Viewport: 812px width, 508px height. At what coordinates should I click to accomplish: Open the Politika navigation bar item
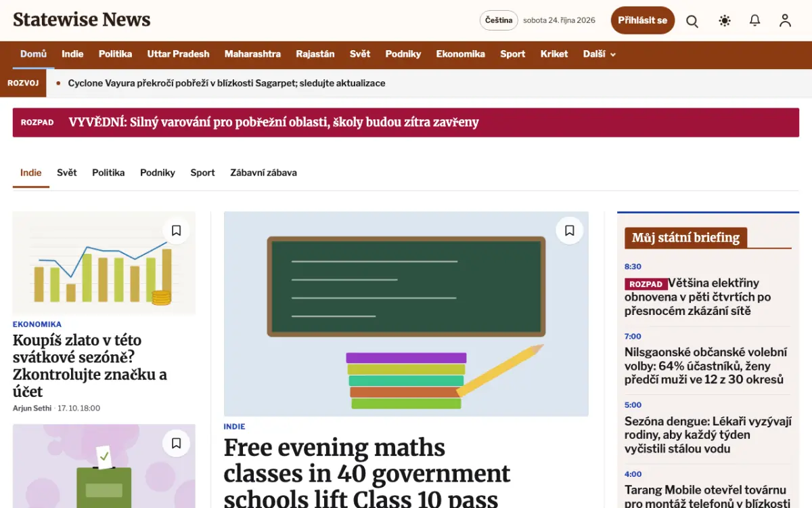(x=115, y=54)
